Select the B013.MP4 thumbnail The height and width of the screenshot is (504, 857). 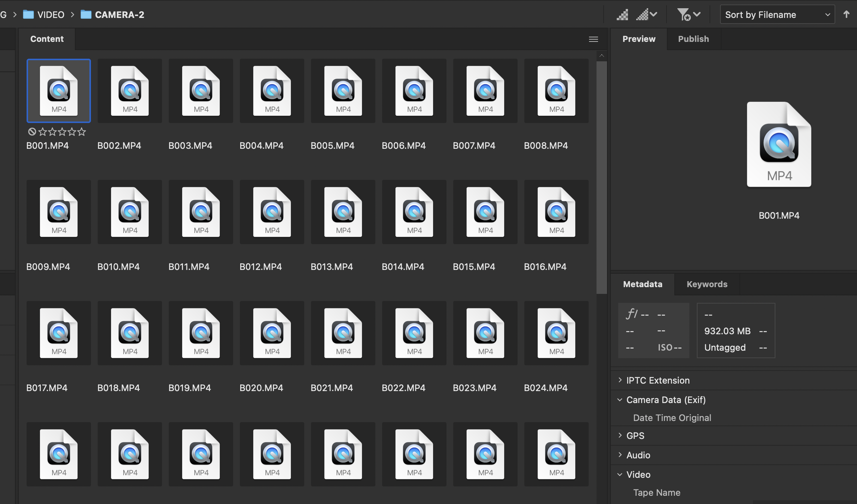[x=343, y=212]
